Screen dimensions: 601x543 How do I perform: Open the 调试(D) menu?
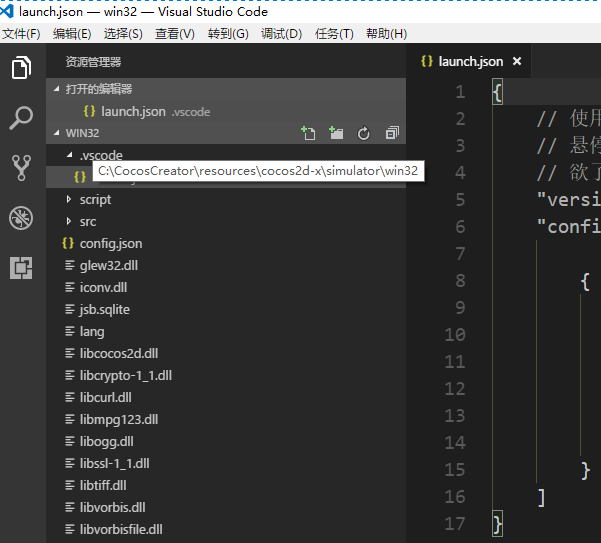coord(281,34)
